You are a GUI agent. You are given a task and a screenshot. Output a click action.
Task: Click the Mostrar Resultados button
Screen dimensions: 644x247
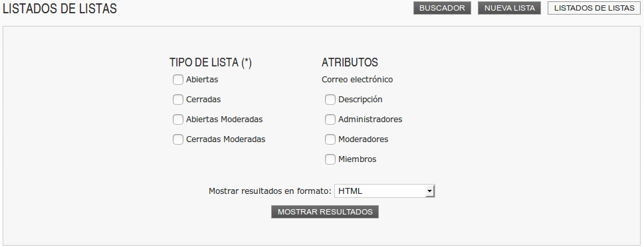coord(325,212)
